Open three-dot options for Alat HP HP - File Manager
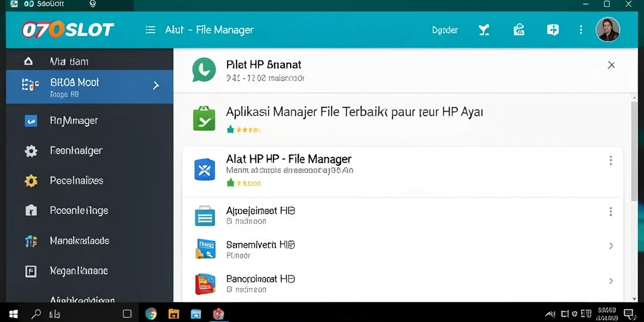The image size is (644, 322). click(x=611, y=160)
